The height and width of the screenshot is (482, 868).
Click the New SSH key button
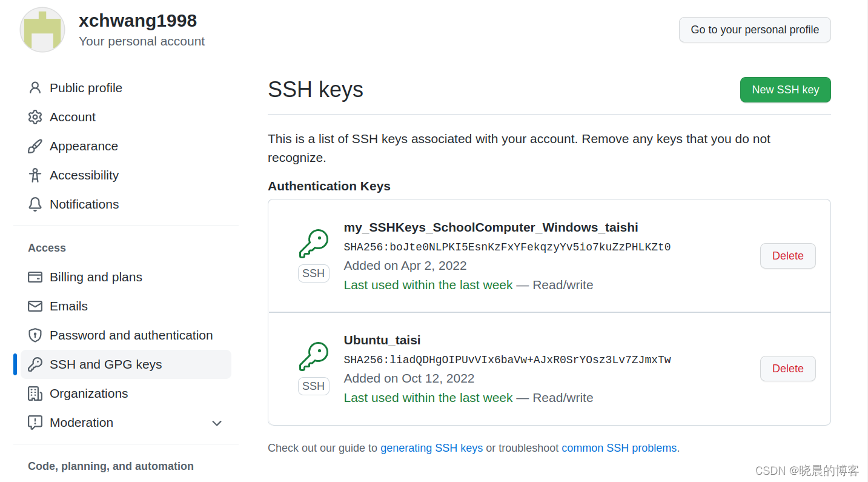point(785,90)
